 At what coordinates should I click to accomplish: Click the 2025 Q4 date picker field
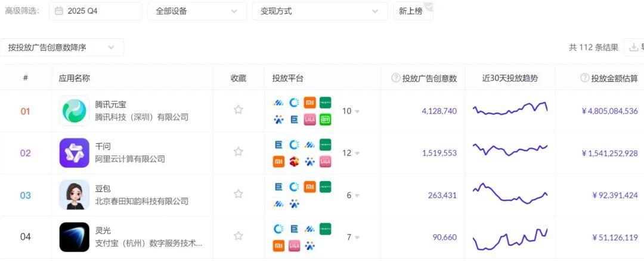pos(95,11)
